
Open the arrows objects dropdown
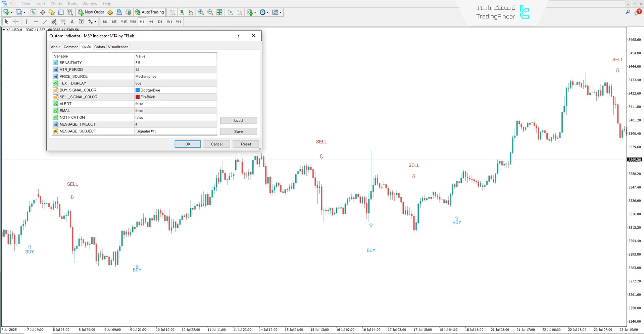pos(95,22)
